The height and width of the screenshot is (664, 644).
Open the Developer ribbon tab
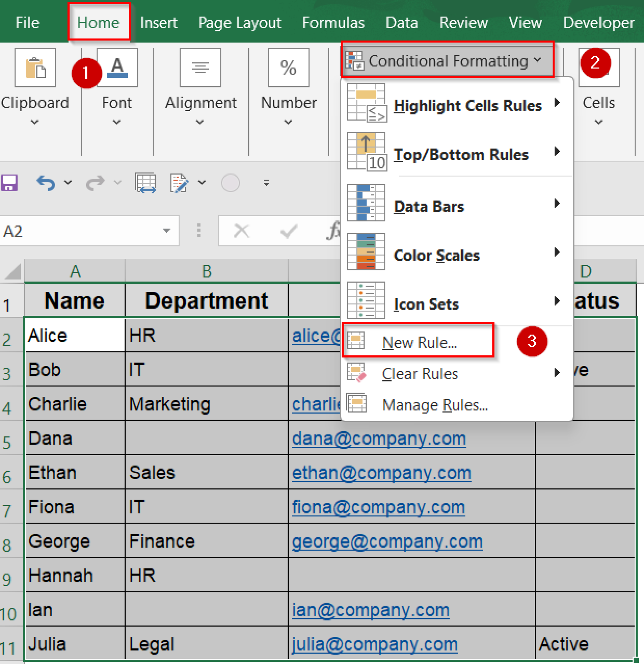(598, 22)
